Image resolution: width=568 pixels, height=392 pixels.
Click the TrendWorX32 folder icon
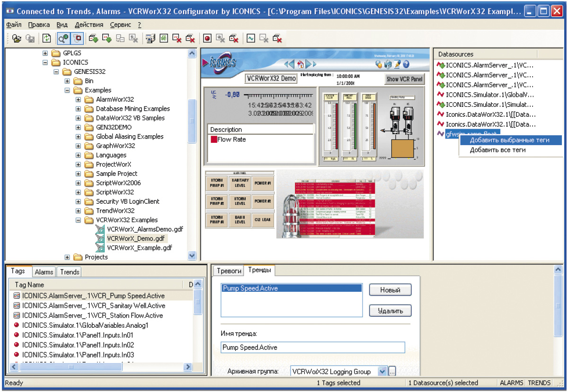coord(89,211)
